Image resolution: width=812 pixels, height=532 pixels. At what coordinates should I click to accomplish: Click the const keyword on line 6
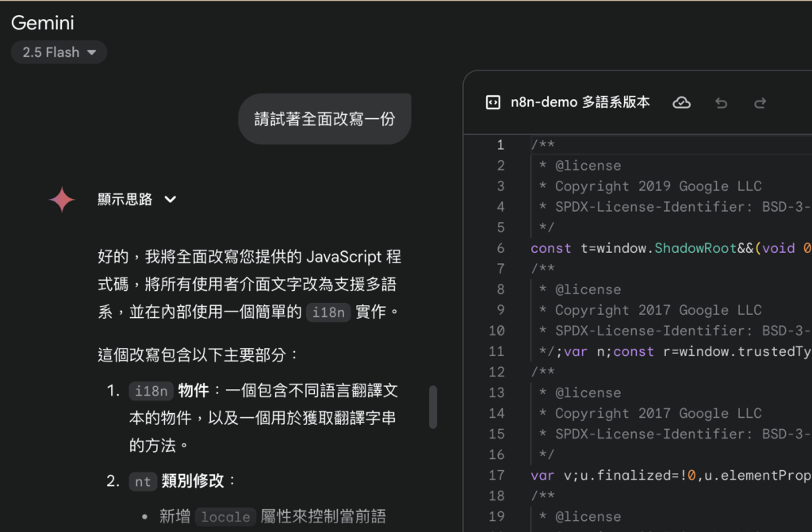[x=551, y=248]
